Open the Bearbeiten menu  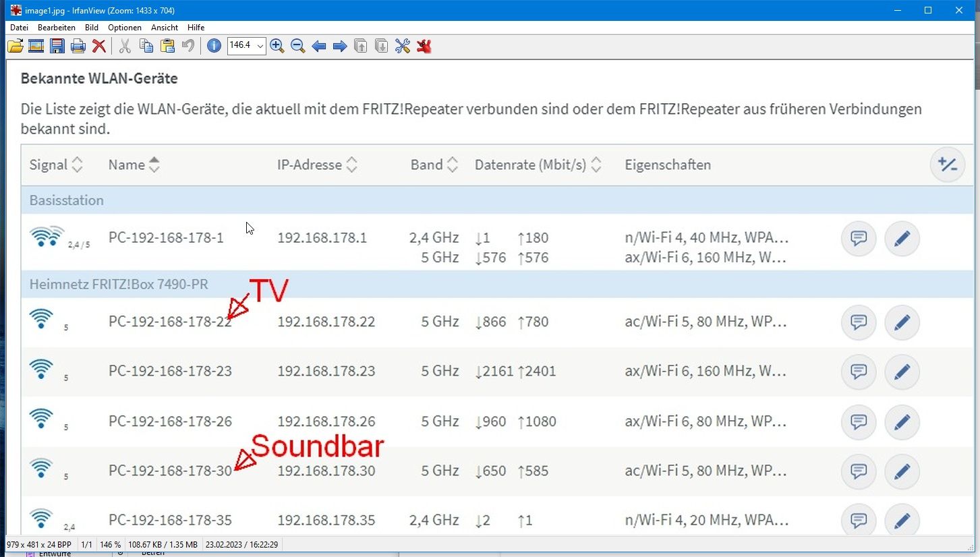[57, 28]
